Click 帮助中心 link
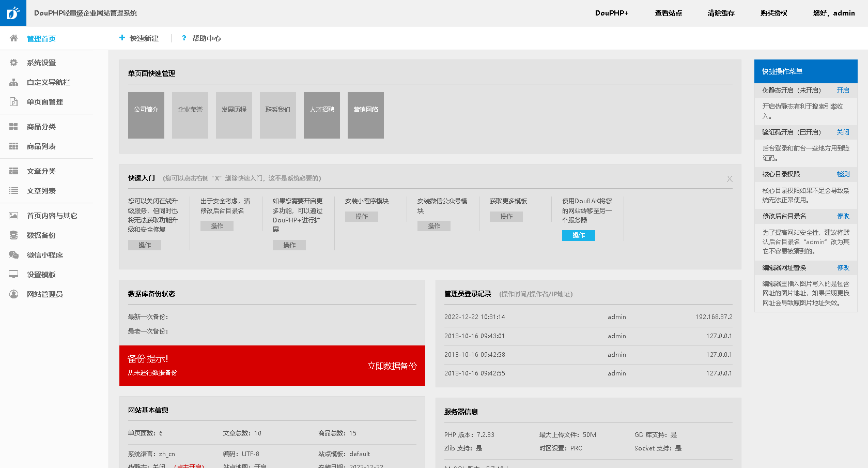 click(x=207, y=38)
